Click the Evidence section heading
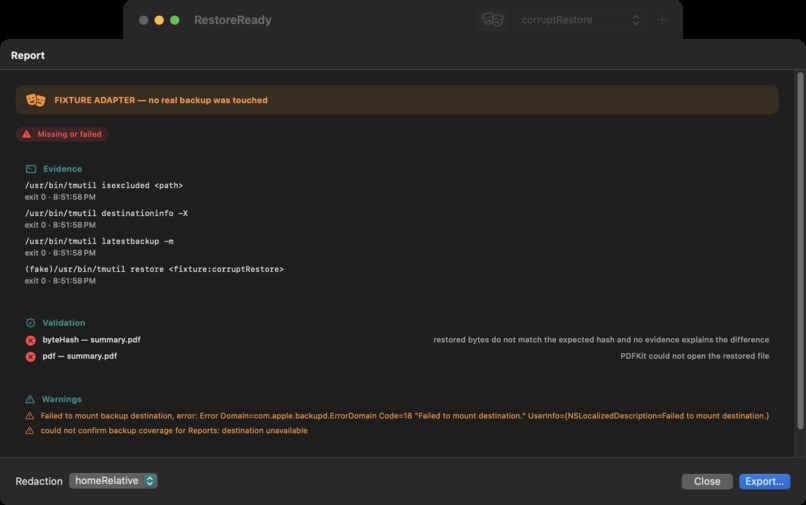The width and height of the screenshot is (806, 505). coord(62,169)
